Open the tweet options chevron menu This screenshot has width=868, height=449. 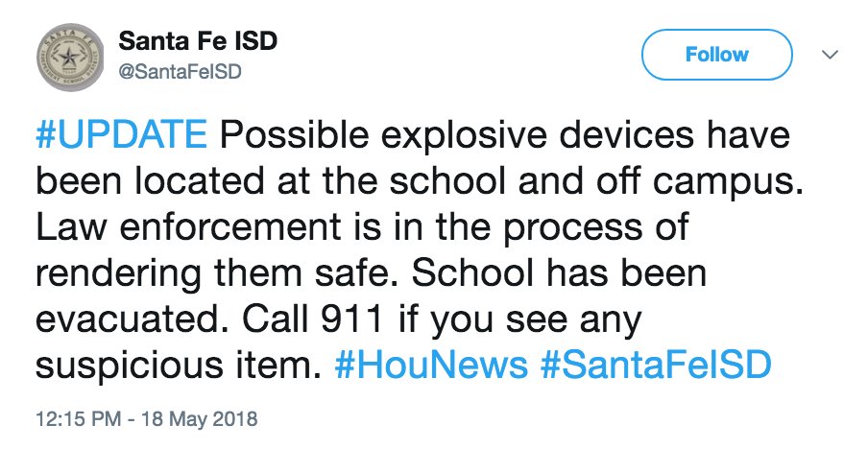point(830,55)
